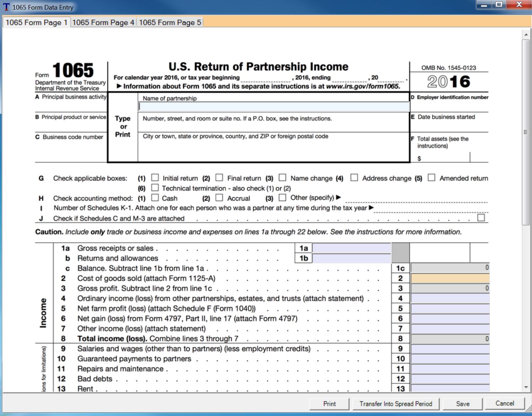Click the line 9 Salaries and wages field
Screen dimensions: 532x416
(x=450, y=349)
